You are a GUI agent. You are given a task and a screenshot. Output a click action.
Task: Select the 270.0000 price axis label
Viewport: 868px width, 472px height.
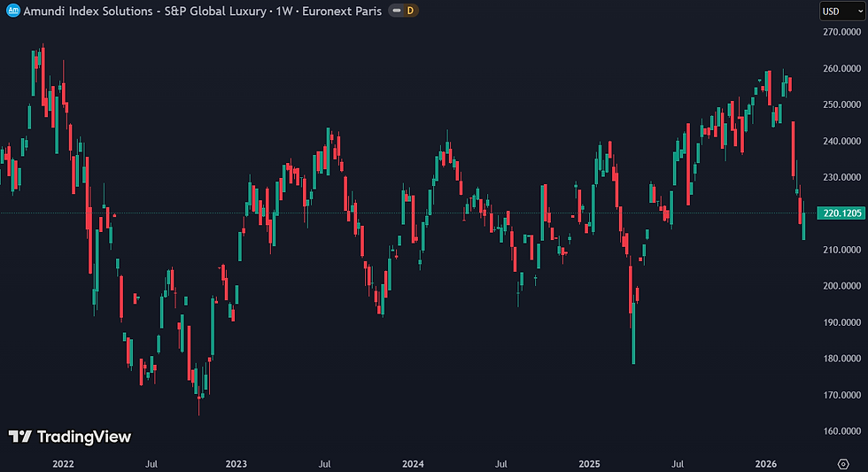[x=842, y=32]
